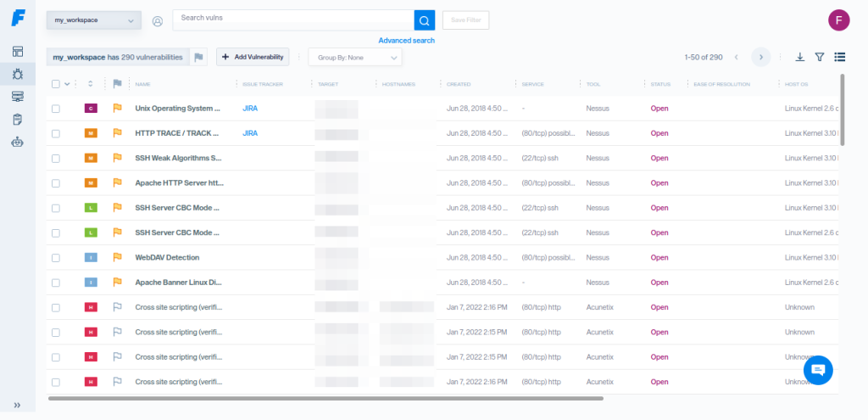Screen dimensions: 868x420
Task: Sort by the Name column header
Action: [x=143, y=84]
